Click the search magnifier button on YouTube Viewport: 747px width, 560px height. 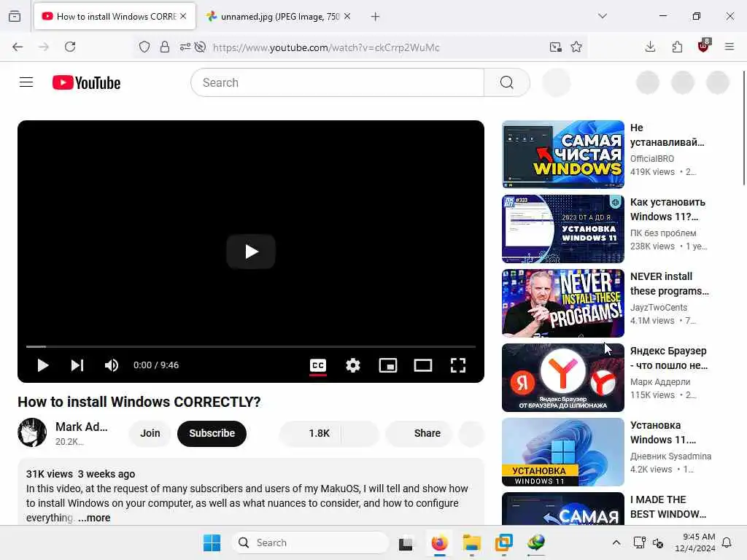506,82
